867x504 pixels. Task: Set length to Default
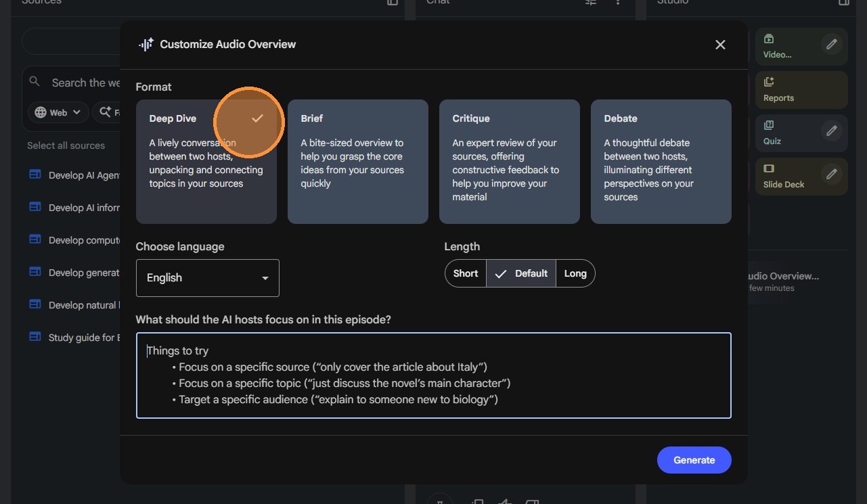click(x=522, y=273)
